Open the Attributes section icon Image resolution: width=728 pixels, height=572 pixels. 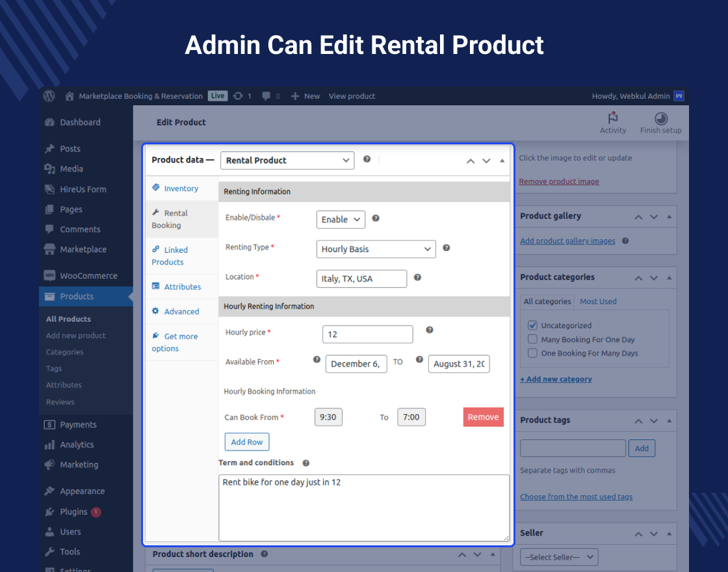pyautogui.click(x=157, y=286)
